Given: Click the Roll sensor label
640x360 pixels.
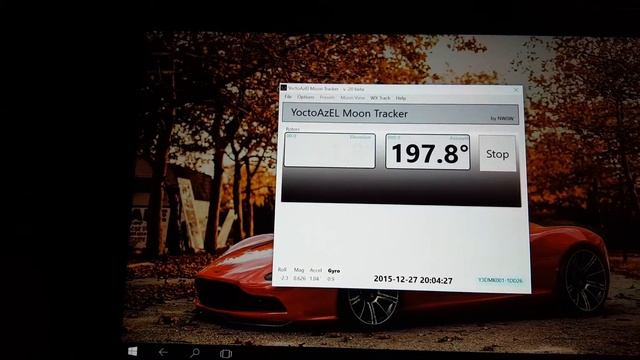Looking at the screenshot, I should [282, 270].
